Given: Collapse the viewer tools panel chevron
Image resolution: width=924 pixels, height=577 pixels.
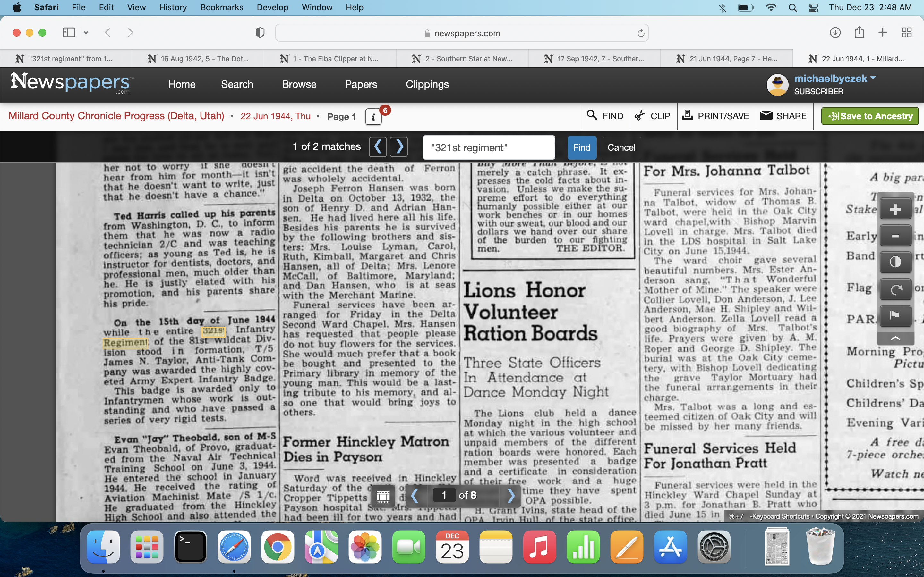Looking at the screenshot, I should 895,338.
